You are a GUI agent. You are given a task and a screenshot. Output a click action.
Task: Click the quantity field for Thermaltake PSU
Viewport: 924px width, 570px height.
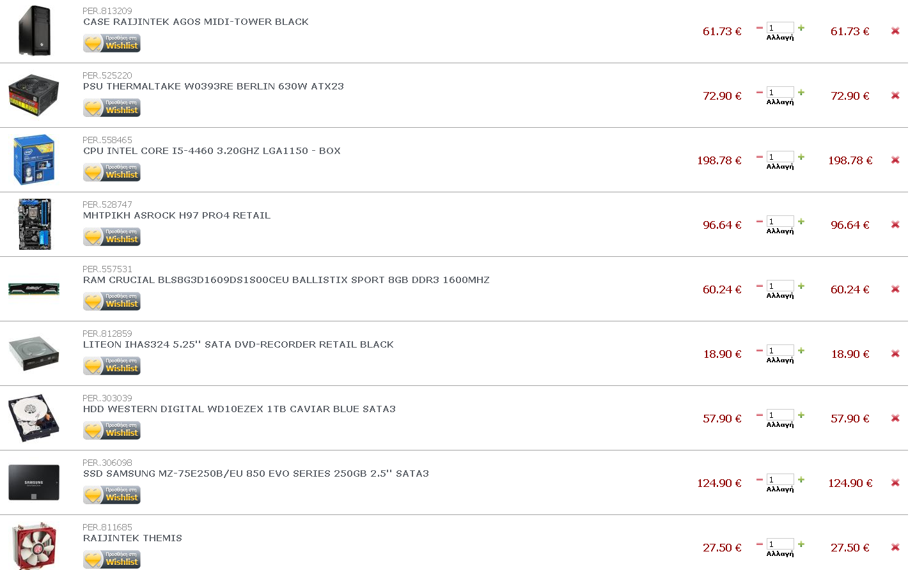[780, 92]
